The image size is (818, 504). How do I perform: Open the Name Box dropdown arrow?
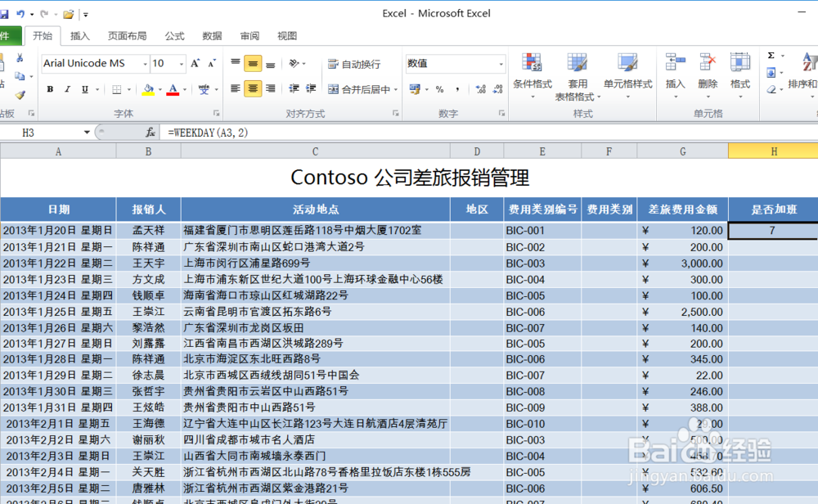pyautogui.click(x=87, y=133)
